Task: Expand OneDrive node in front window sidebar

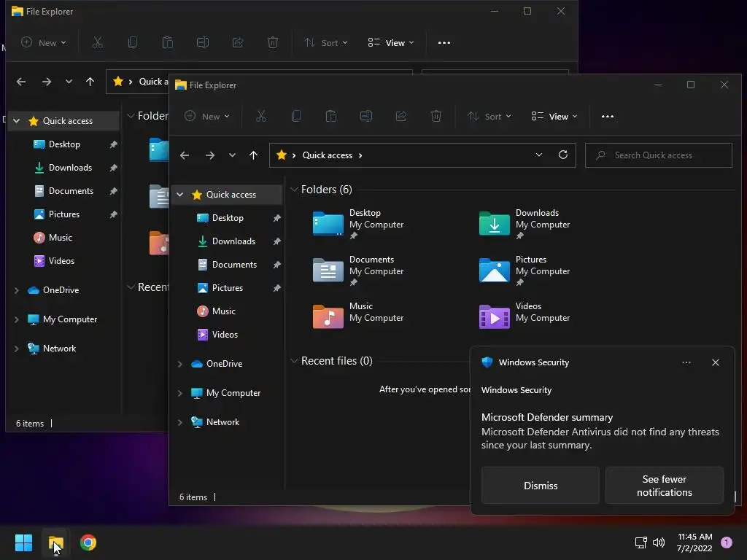Action: click(x=180, y=364)
